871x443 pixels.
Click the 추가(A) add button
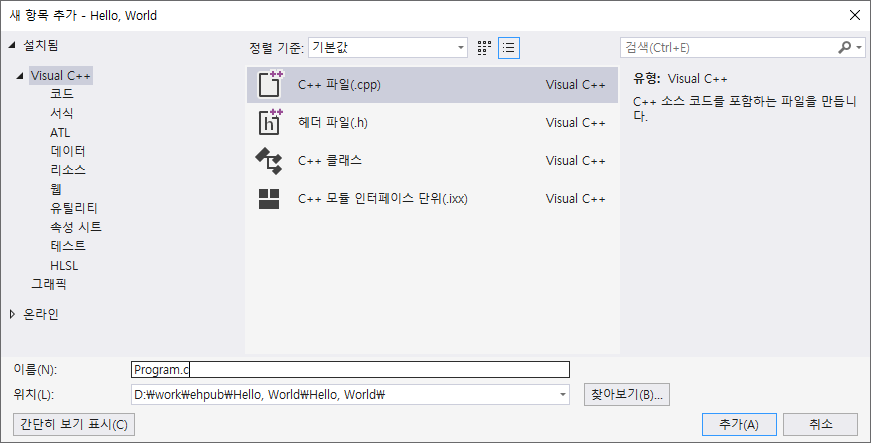[739, 424]
